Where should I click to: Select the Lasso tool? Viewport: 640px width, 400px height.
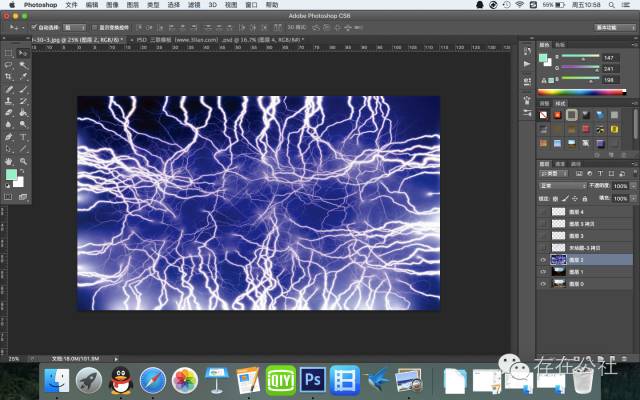[9, 64]
